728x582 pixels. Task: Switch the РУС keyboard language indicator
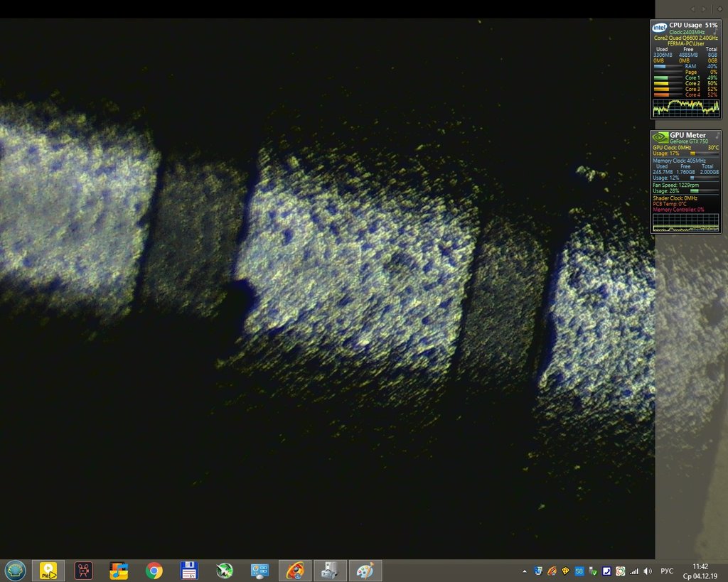[667, 571]
